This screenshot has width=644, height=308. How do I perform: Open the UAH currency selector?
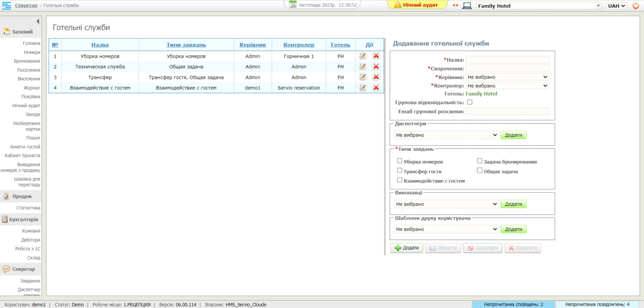coord(616,5)
